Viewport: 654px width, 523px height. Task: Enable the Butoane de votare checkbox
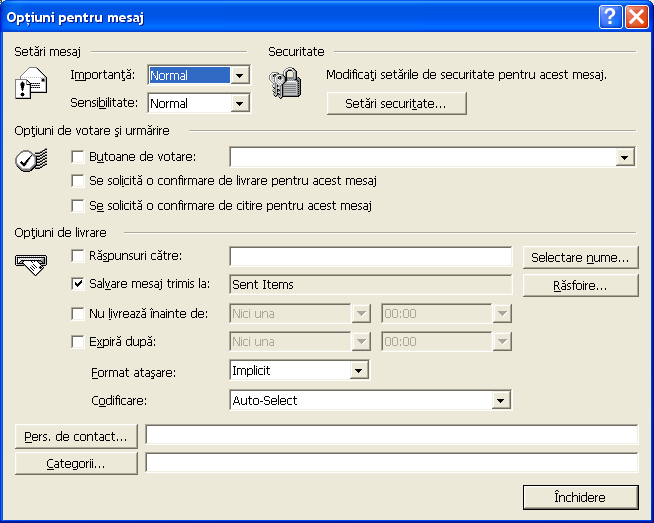click(79, 157)
